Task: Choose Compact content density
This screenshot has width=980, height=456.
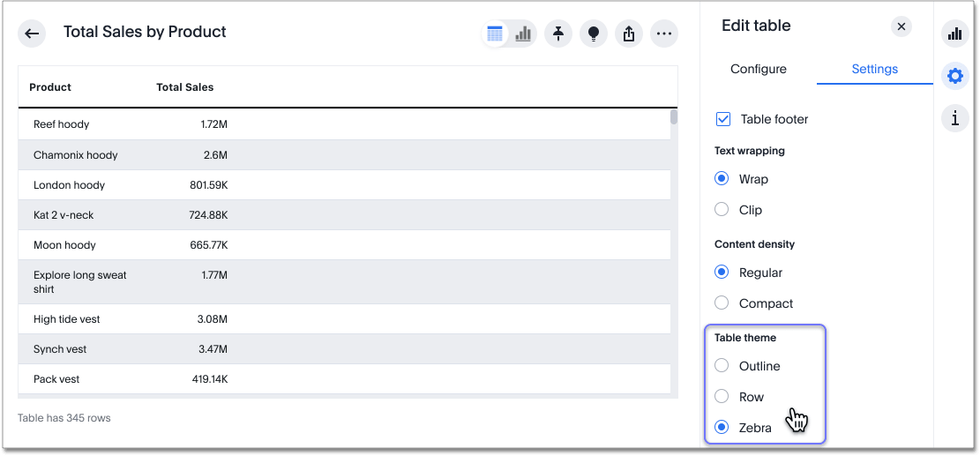Action: (722, 303)
